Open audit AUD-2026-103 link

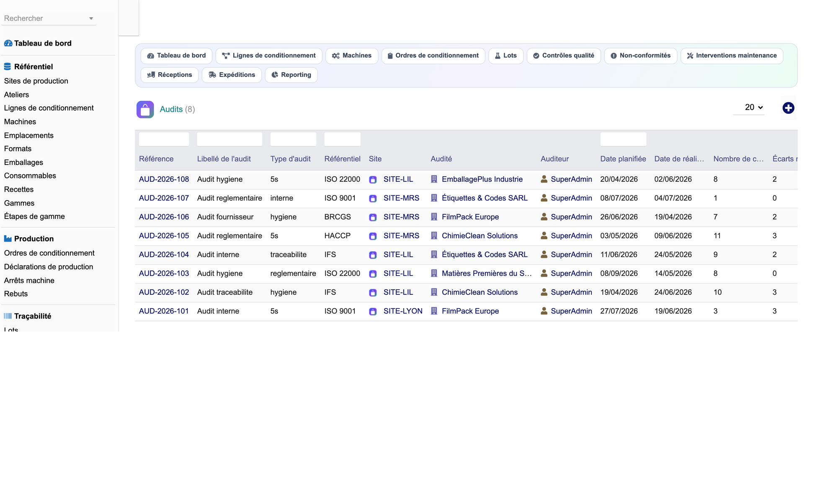click(164, 273)
